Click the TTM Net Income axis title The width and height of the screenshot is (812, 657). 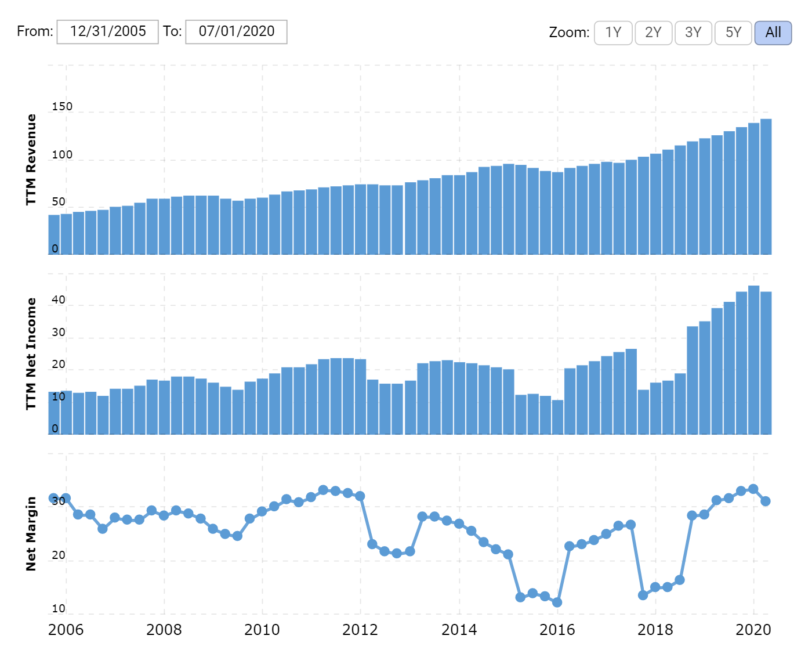coord(31,354)
